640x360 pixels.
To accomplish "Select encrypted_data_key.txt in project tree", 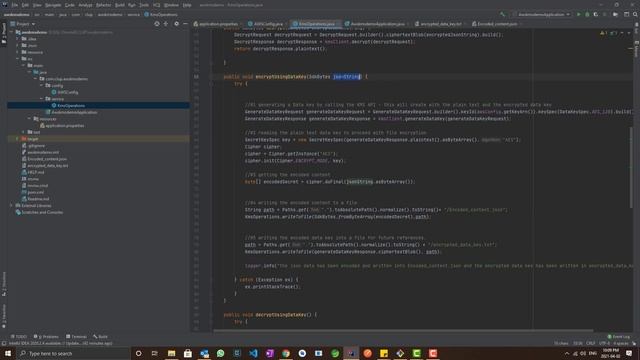I will pos(45,166).
